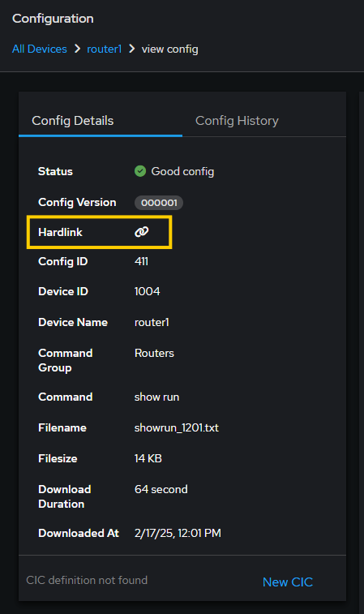Click the Device ID value 1004
This screenshot has width=364, height=614.
pos(148,291)
